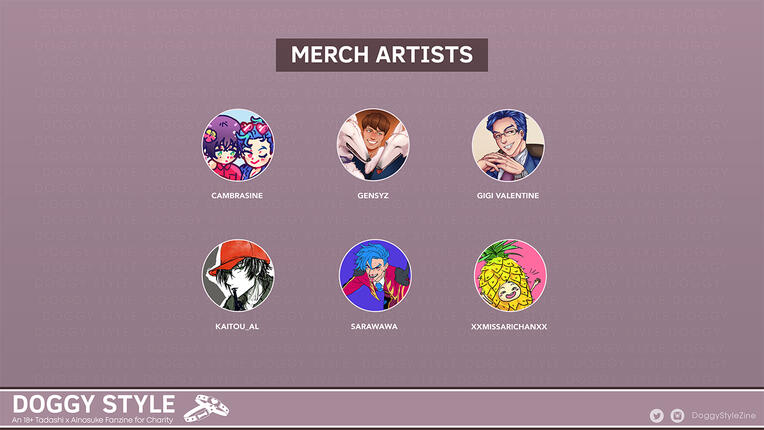
Task: Open xxMissarichanxx pineapple avatar
Action: 510,275
